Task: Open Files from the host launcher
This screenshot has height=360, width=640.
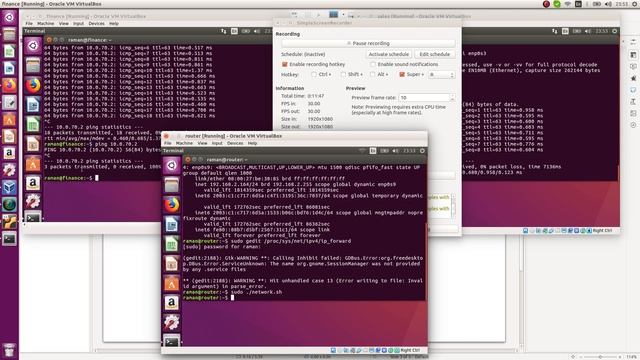Action: (x=9, y=35)
